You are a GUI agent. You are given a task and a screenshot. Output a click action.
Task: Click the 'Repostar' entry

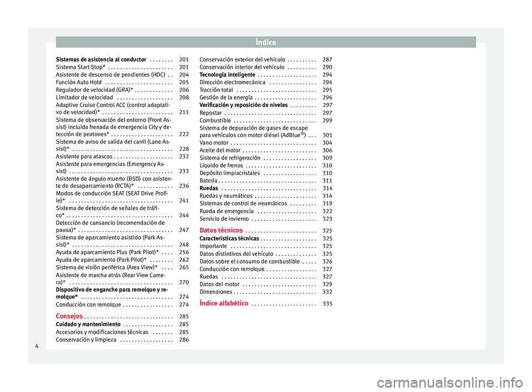pos(211,113)
